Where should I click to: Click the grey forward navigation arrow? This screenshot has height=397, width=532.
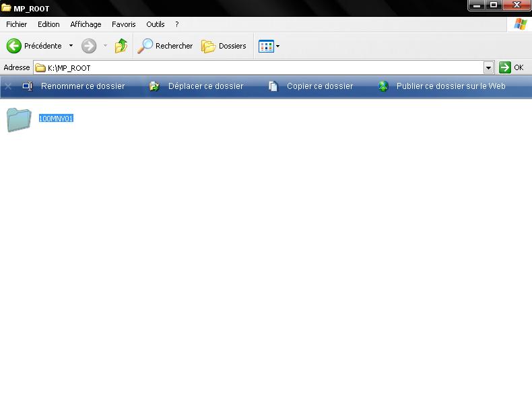tap(89, 46)
